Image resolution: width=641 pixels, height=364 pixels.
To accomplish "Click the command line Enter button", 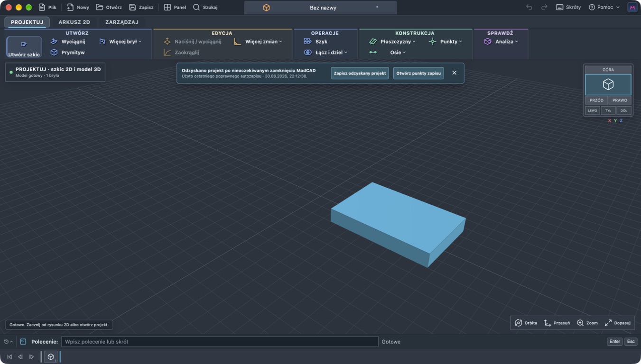I will [x=614, y=342].
